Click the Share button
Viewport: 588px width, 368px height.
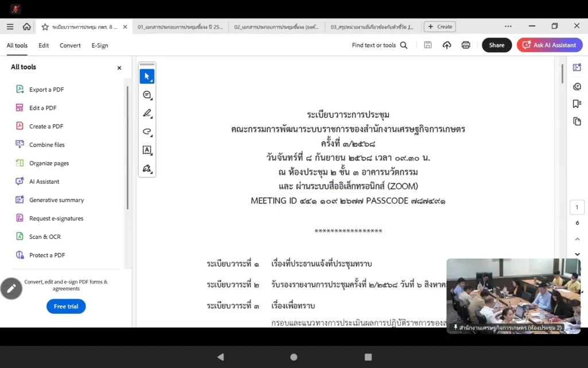click(x=497, y=45)
